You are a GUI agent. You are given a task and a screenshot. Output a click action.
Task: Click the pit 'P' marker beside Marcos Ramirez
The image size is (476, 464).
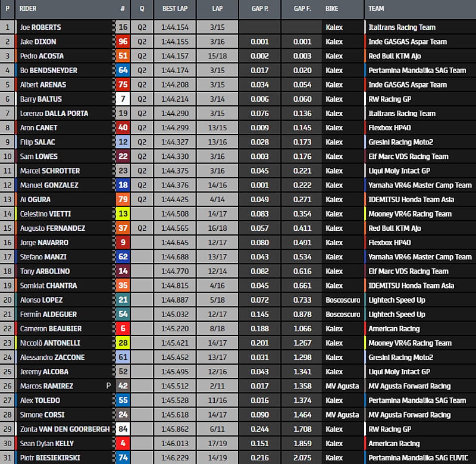(108, 386)
